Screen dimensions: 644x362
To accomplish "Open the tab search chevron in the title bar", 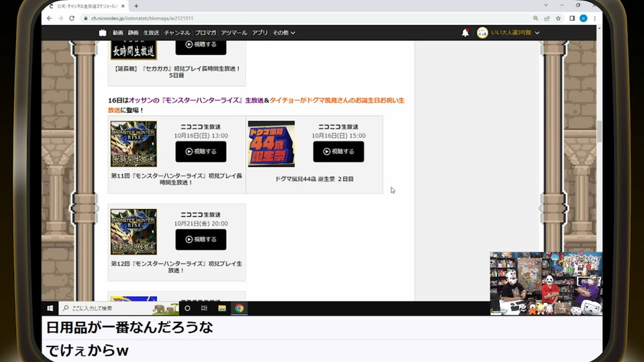I will click(546, 5).
